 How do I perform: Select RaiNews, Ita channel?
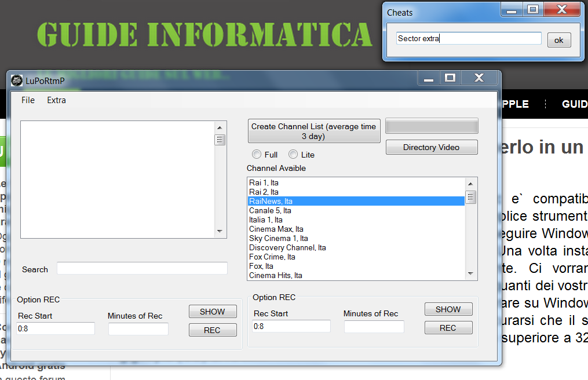pyautogui.click(x=356, y=201)
